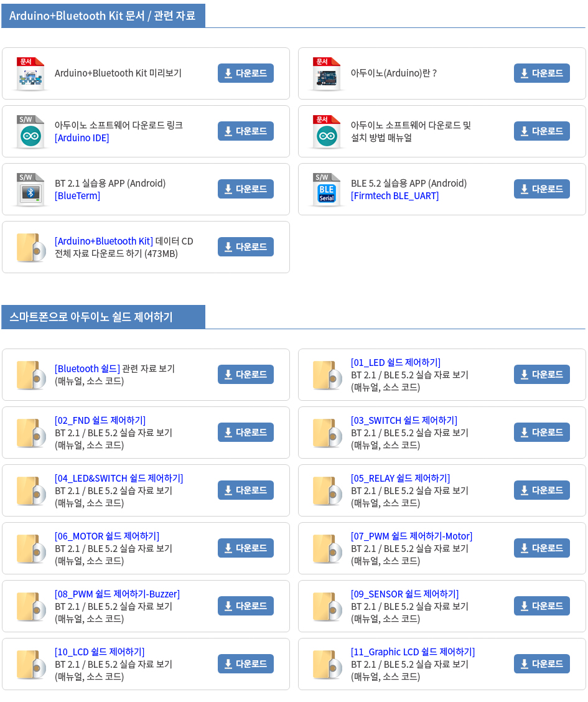Viewport: 588px width, 702px height.
Task: Click the BLE Serial app icon
Action: pos(327,189)
